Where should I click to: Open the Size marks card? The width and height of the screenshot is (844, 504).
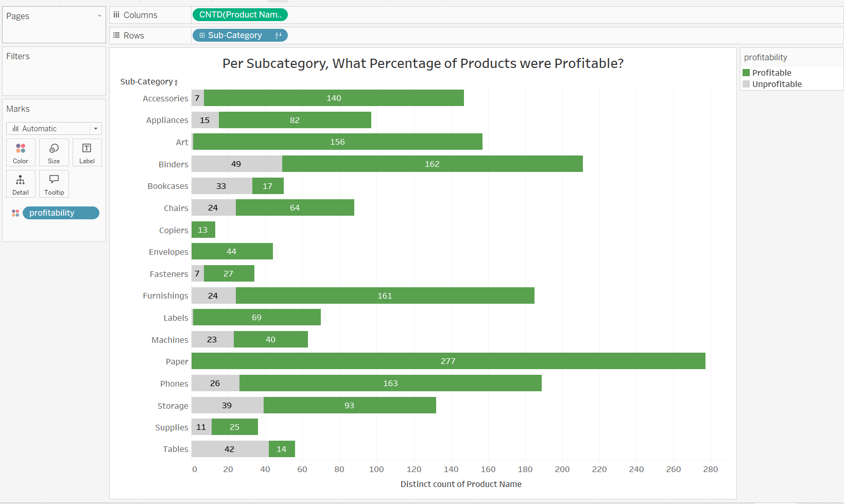click(x=54, y=152)
